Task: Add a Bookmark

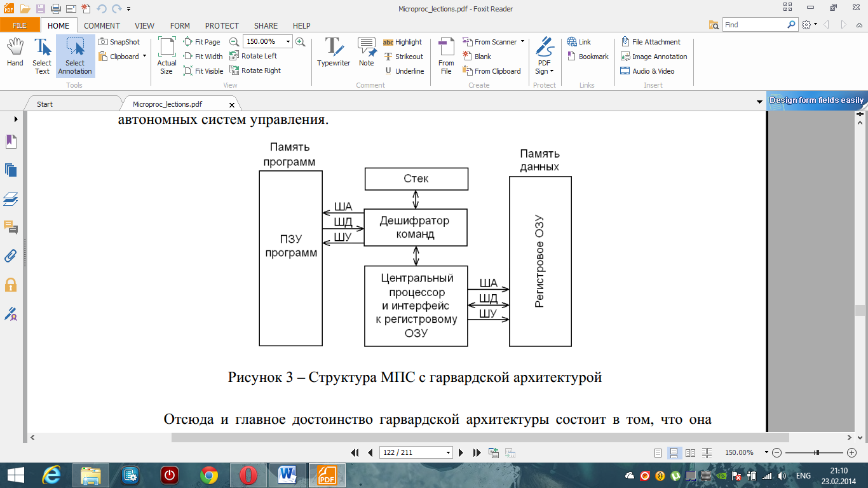Action: [588, 57]
